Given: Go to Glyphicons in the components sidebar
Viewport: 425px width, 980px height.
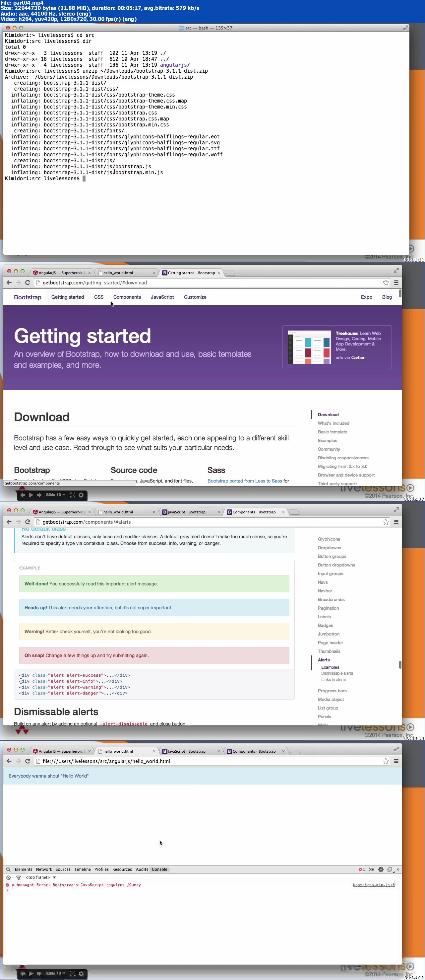Looking at the screenshot, I should click(329, 539).
